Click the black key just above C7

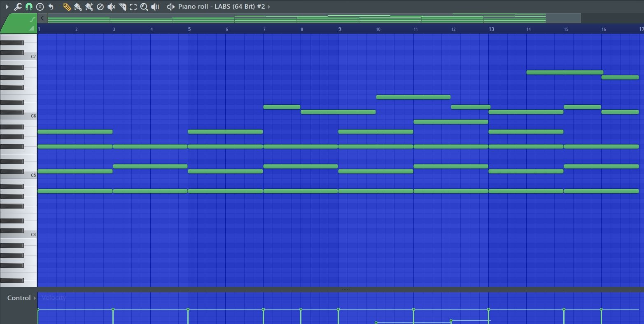pos(12,53)
